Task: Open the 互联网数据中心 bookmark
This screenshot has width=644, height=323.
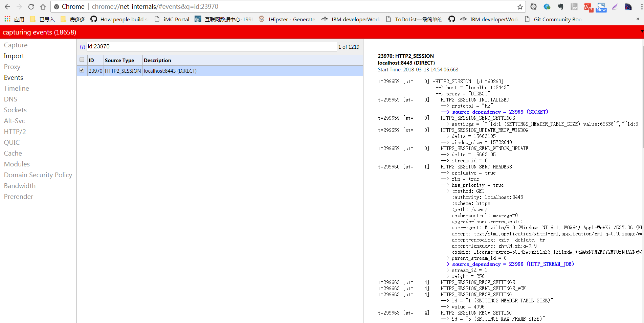Action: coord(224,19)
